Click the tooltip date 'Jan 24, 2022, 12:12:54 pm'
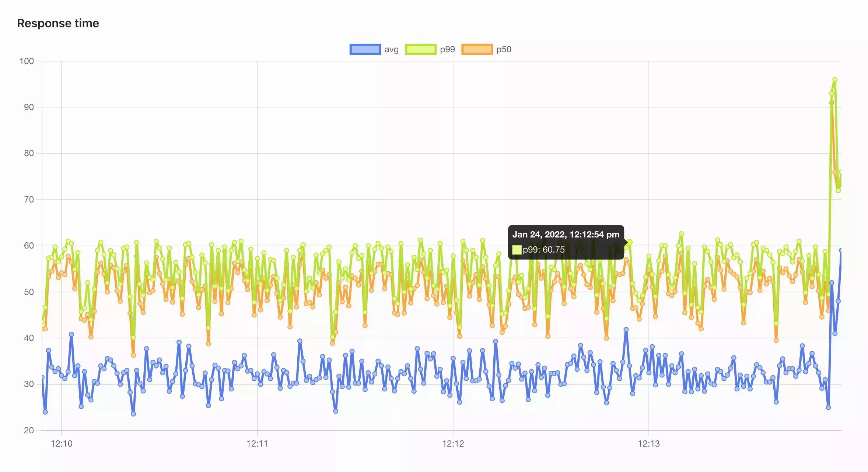 566,235
